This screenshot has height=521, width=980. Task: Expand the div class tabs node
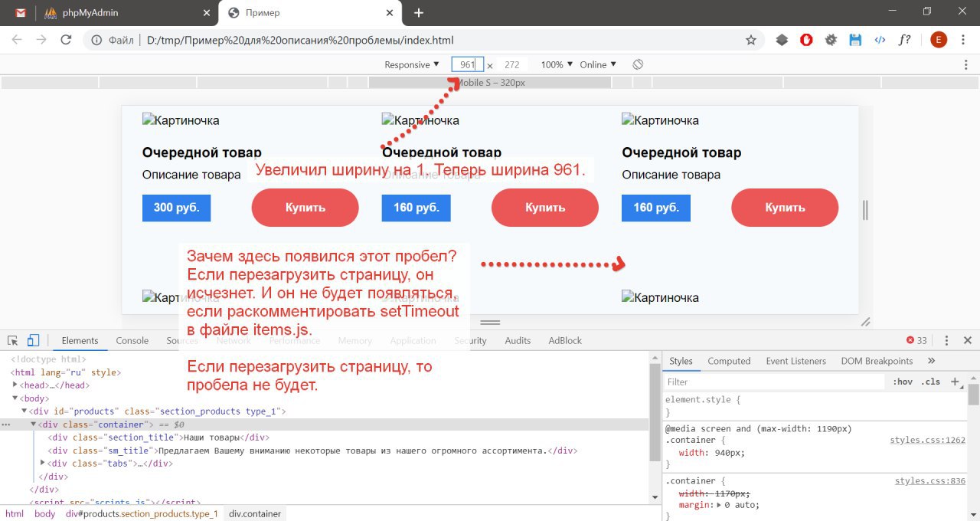(43, 464)
